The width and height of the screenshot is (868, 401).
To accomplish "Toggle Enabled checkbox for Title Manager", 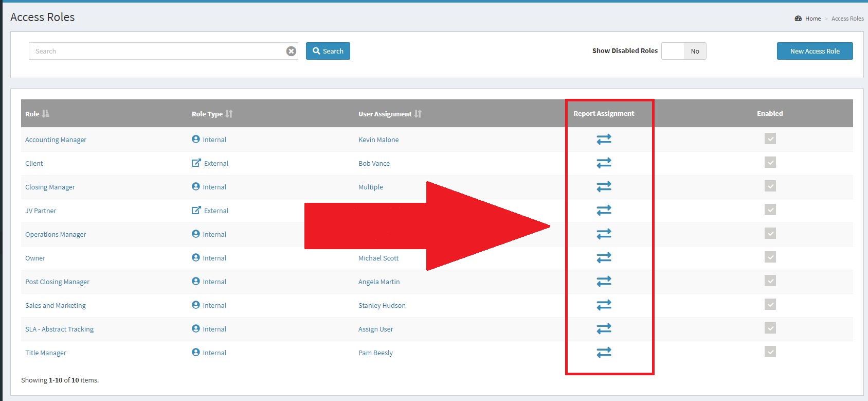I will click(x=770, y=352).
